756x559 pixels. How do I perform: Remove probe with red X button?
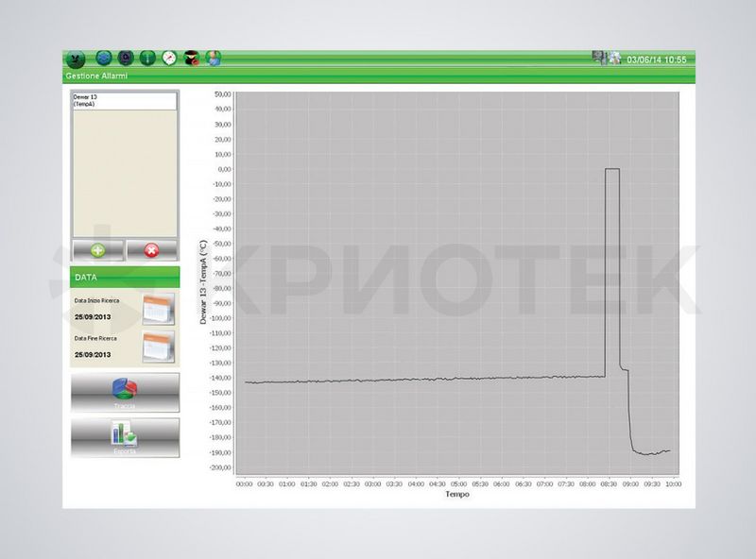[151, 250]
